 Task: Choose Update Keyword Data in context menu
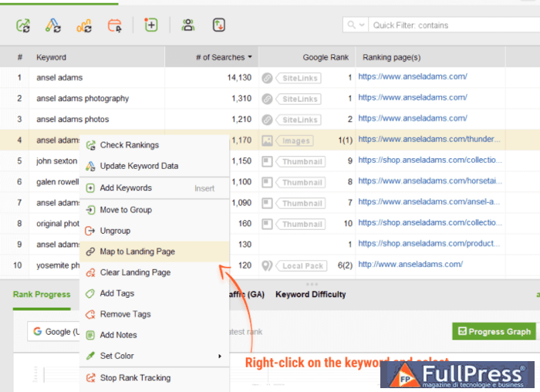coord(154,166)
